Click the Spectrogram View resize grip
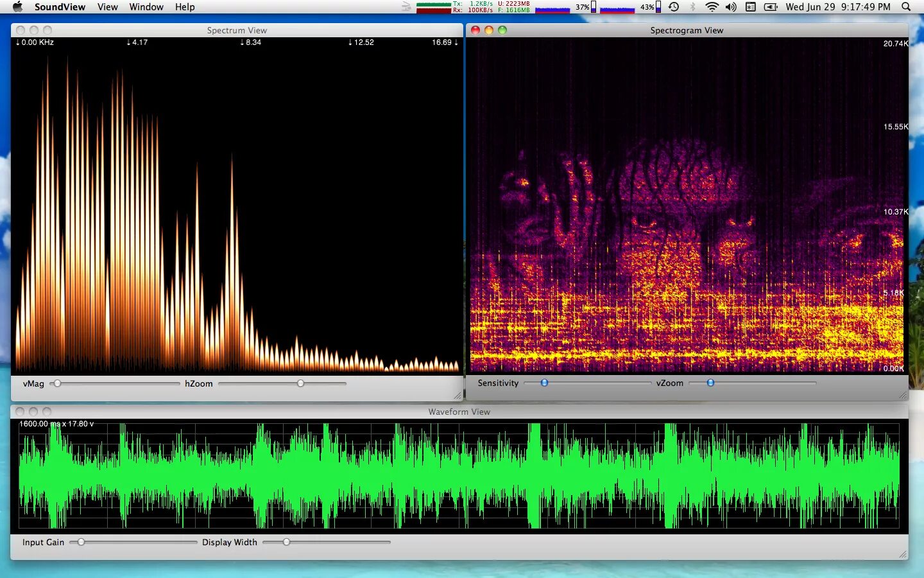The width and height of the screenshot is (924, 578). (x=903, y=396)
